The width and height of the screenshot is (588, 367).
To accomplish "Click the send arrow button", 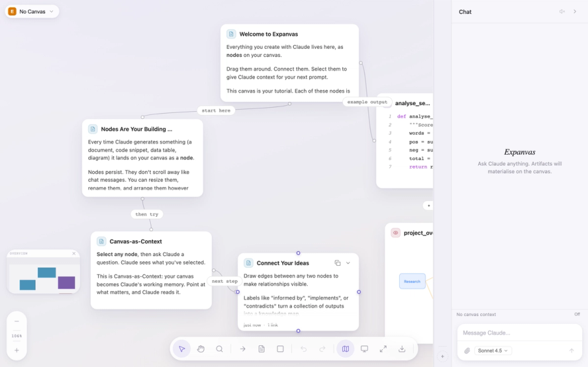I will (572, 351).
